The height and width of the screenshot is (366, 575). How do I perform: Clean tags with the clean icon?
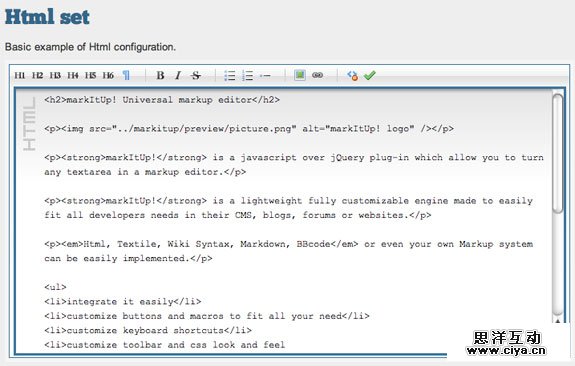[x=352, y=76]
